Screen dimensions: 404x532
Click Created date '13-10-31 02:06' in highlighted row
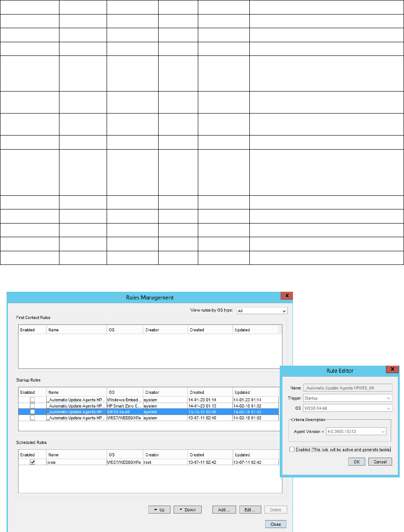(210, 411)
